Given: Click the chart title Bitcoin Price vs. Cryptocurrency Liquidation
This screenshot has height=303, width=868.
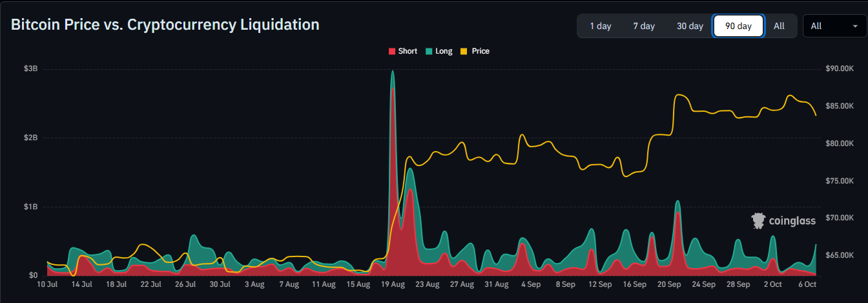Looking at the screenshot, I should (x=165, y=25).
